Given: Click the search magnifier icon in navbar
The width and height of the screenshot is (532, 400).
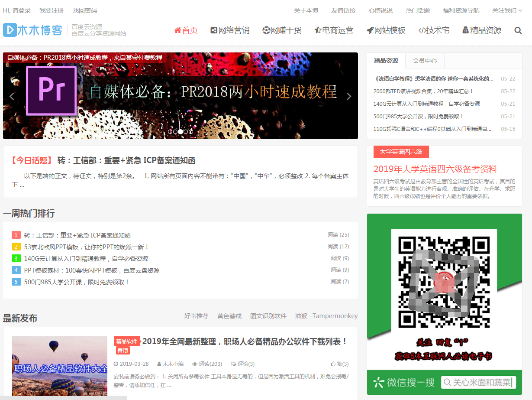Looking at the screenshot, I should tap(518, 30).
